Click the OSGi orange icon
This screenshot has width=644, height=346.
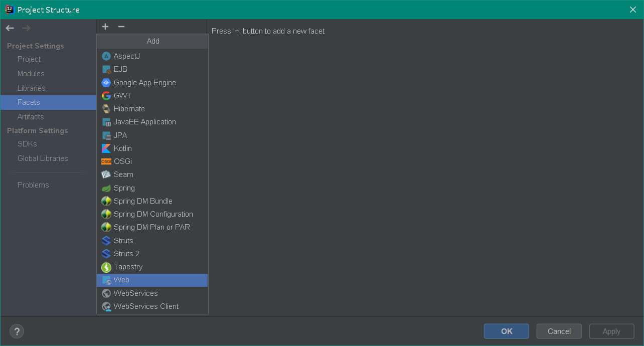(x=106, y=161)
